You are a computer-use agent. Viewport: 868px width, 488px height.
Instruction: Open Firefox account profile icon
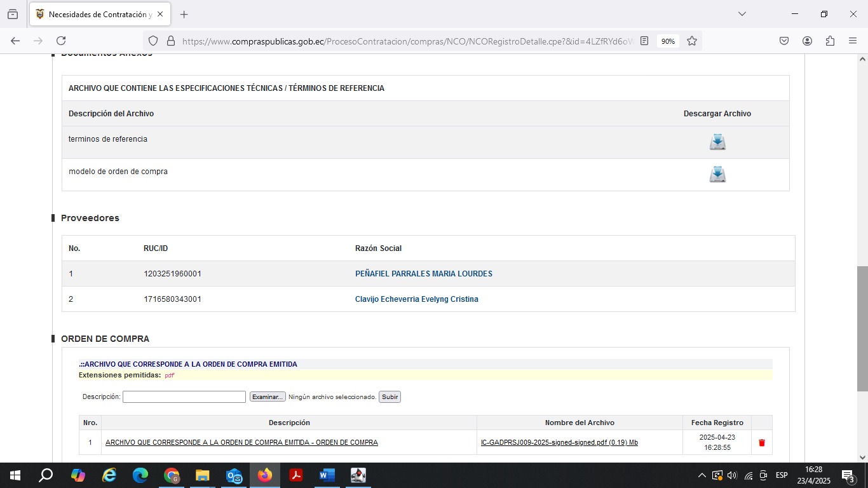coord(807,41)
